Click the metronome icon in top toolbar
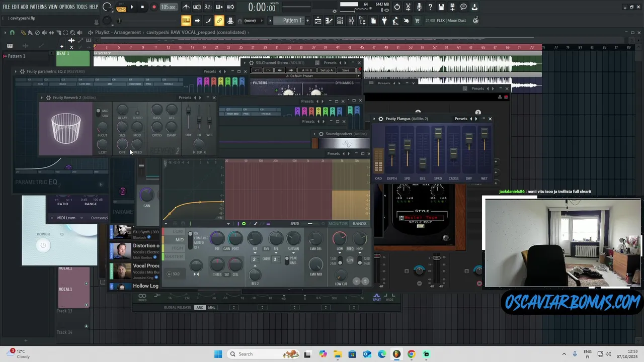 click(x=186, y=7)
